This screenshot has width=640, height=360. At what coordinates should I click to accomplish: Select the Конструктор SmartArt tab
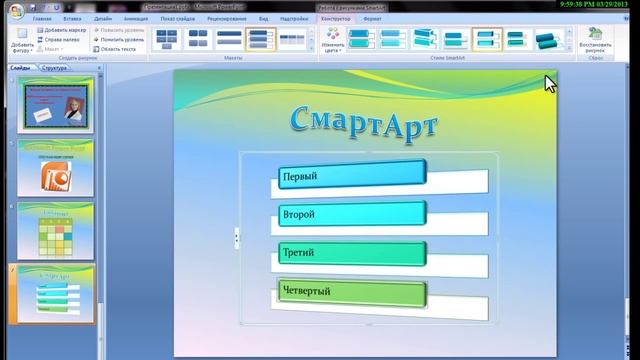pyautogui.click(x=336, y=19)
